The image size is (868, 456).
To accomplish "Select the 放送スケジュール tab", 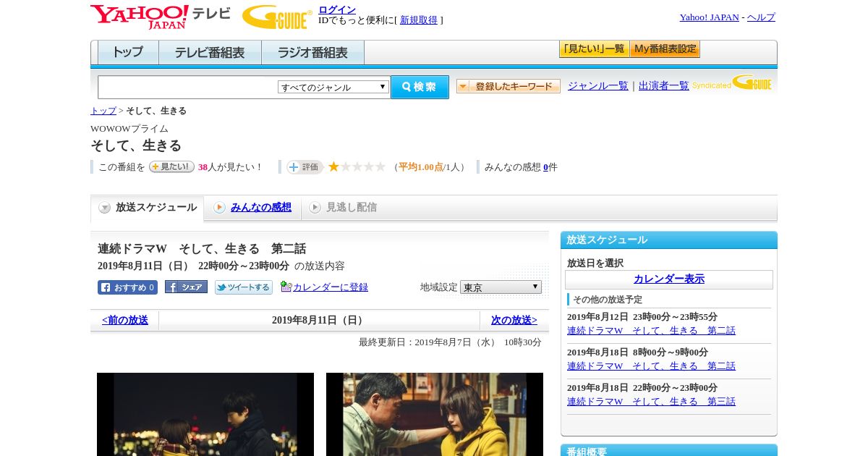I will (148, 208).
